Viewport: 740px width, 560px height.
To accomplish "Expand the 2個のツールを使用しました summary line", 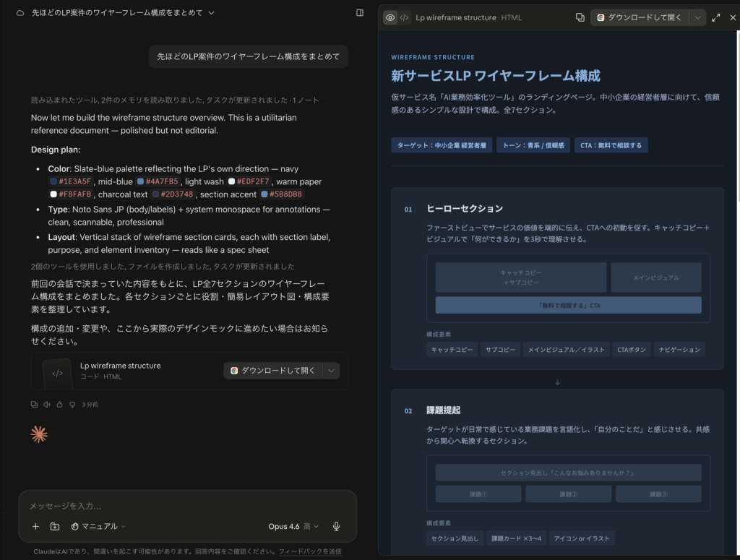I will tap(163, 266).
